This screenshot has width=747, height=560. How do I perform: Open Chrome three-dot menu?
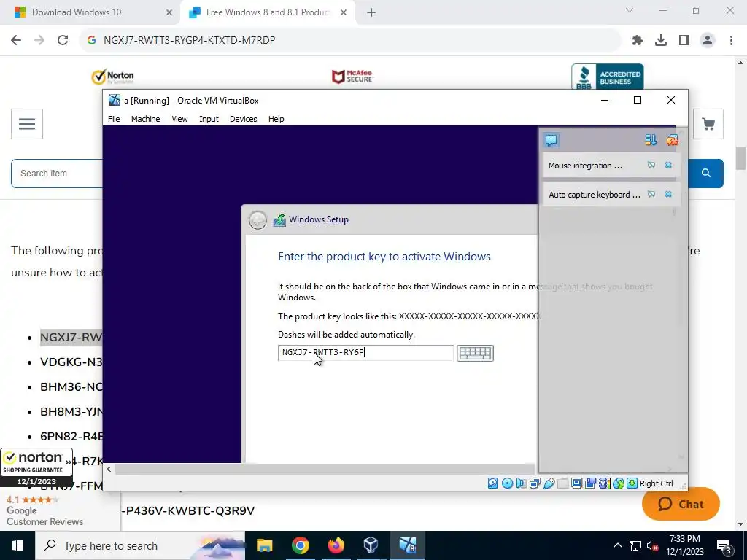point(731,40)
